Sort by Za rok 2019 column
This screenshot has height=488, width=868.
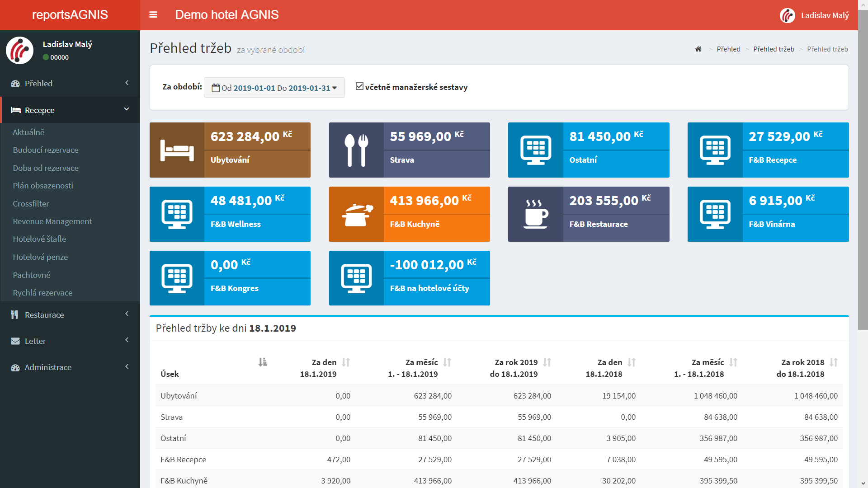coord(547,362)
